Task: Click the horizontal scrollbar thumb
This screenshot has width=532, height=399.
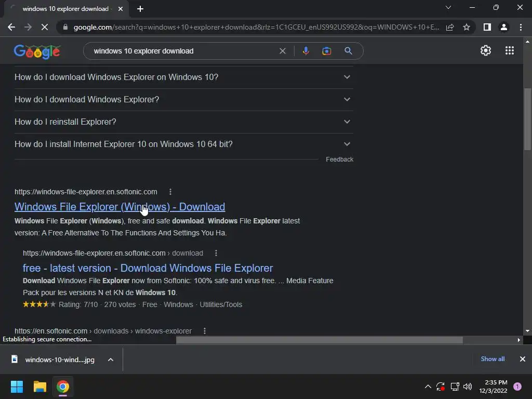Action: [320, 340]
